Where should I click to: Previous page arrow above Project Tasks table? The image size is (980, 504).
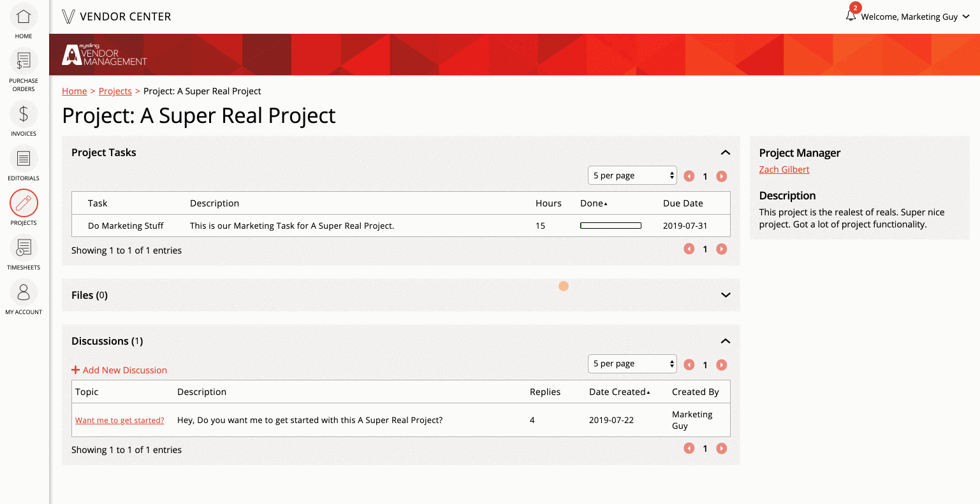pyautogui.click(x=689, y=176)
